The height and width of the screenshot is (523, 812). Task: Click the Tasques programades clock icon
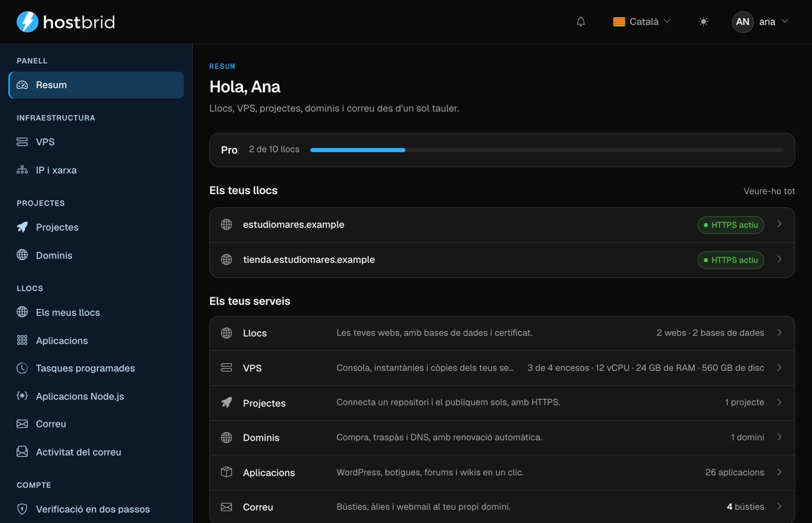click(x=22, y=368)
